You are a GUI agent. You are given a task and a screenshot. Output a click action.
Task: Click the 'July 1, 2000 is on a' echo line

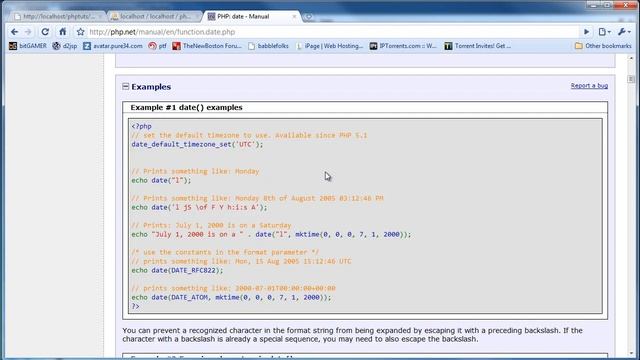tap(271, 234)
